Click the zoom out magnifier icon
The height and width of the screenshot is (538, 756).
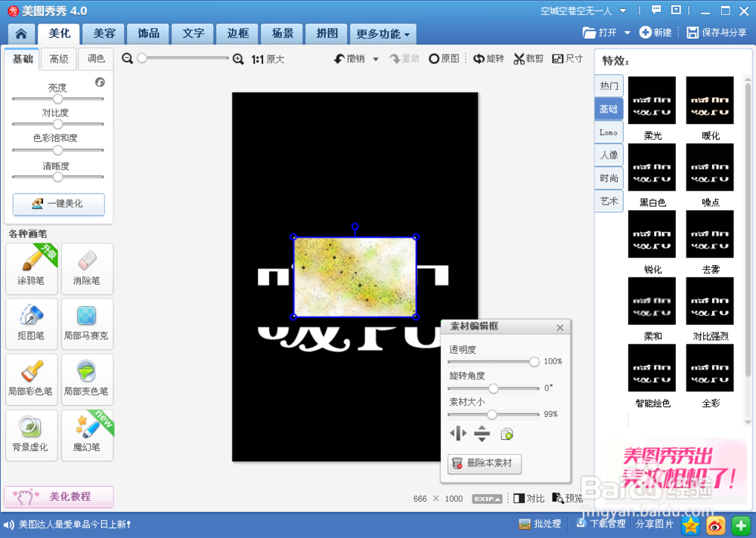click(x=127, y=59)
